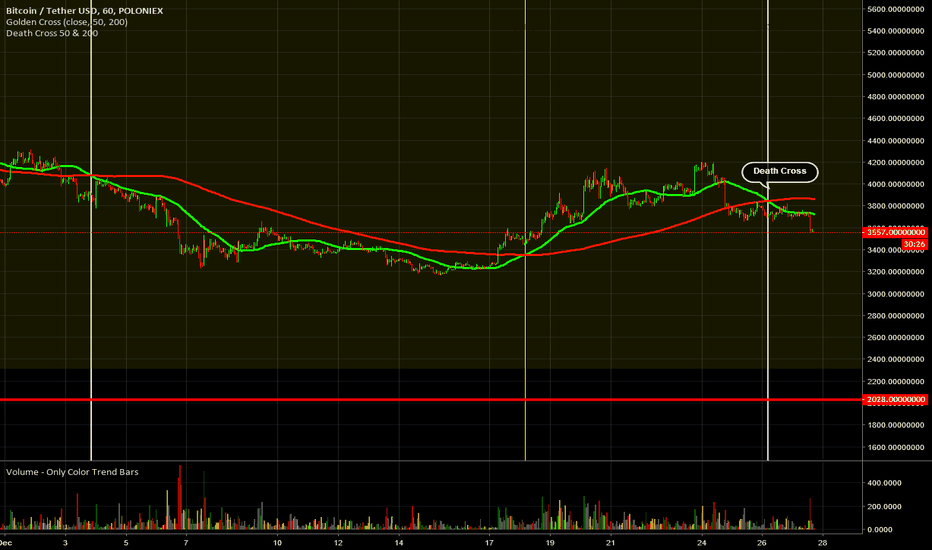Click date label 26 on time axis

click(762, 542)
